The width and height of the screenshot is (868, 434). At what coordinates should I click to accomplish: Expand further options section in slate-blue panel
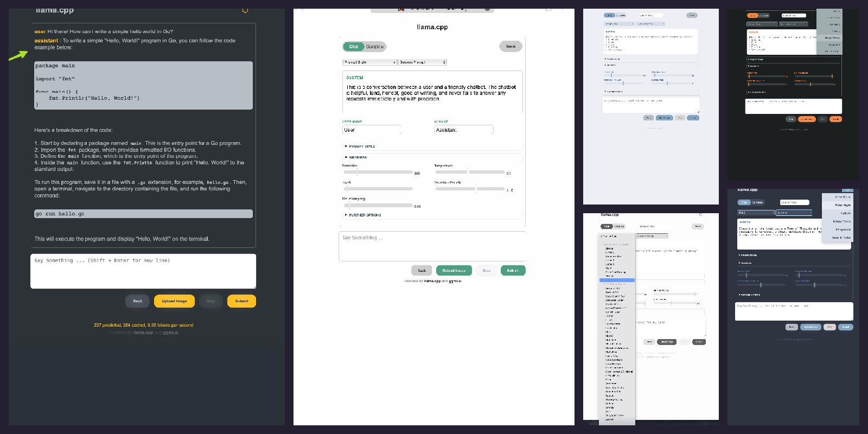tap(794, 295)
